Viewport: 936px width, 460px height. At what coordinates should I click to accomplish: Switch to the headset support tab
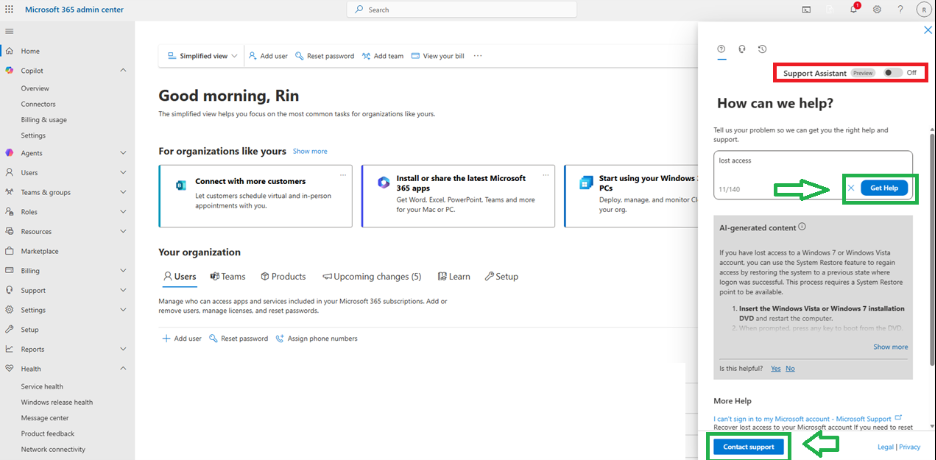click(741, 50)
